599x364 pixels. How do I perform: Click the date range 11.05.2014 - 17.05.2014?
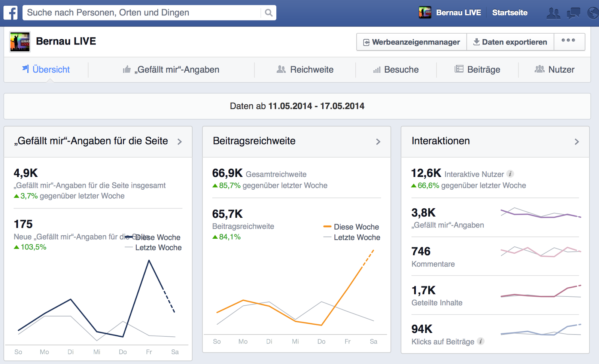(316, 106)
